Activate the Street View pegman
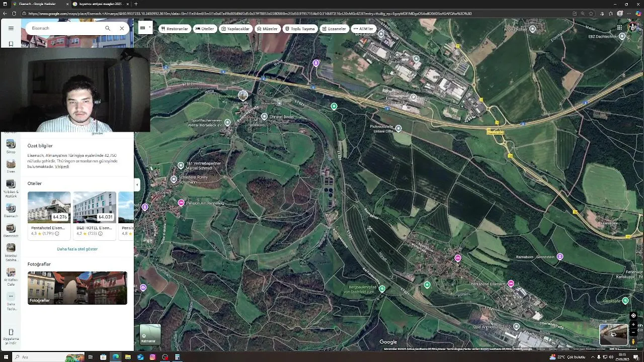 (x=633, y=341)
